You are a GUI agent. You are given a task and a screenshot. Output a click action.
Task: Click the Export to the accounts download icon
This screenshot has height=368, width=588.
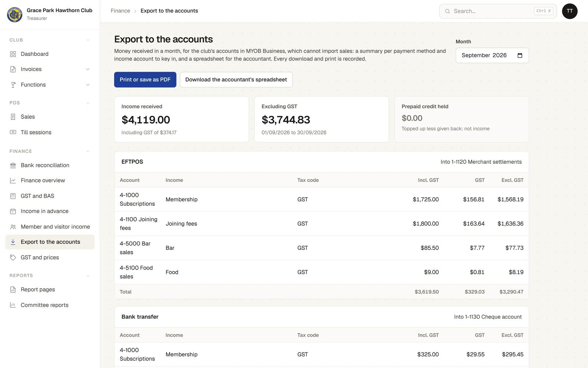(x=13, y=242)
